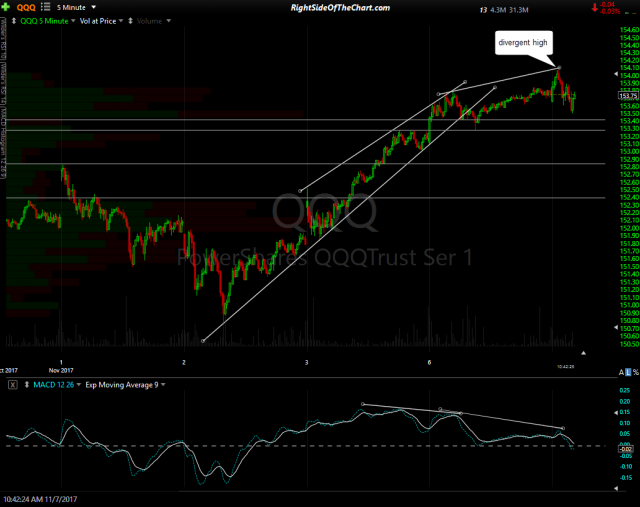Open the 5 Minute timeframe dropdown
The width and height of the screenshot is (640, 507).
(76, 7)
